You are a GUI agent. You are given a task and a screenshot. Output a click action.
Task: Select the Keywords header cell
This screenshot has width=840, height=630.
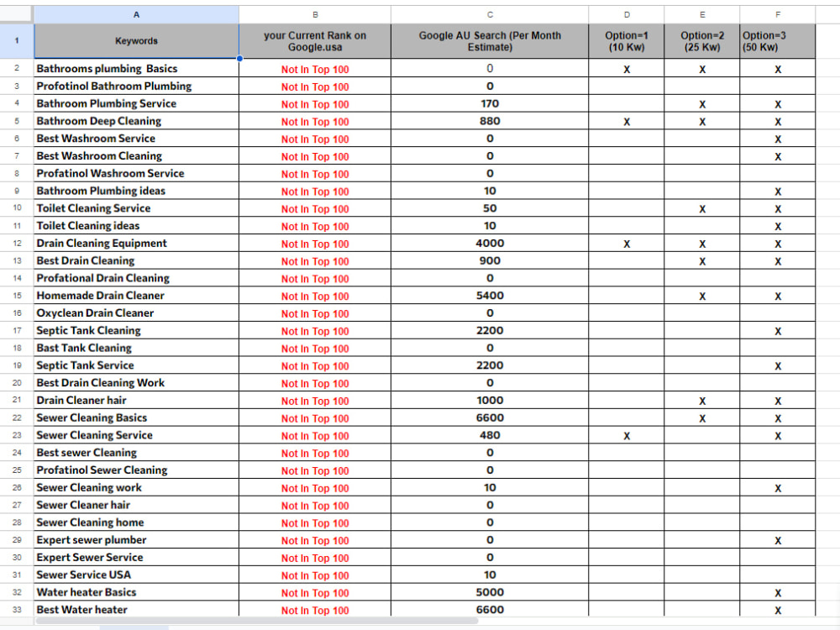137,40
